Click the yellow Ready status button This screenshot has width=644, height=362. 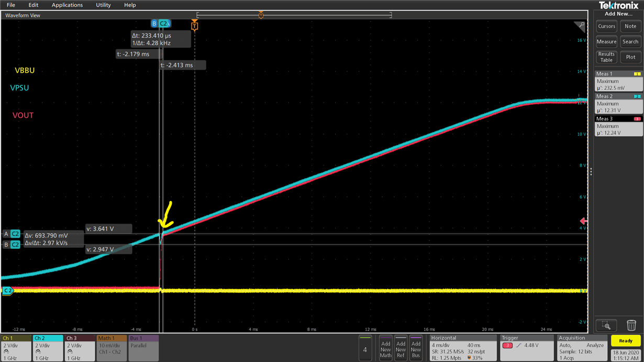[x=626, y=341]
